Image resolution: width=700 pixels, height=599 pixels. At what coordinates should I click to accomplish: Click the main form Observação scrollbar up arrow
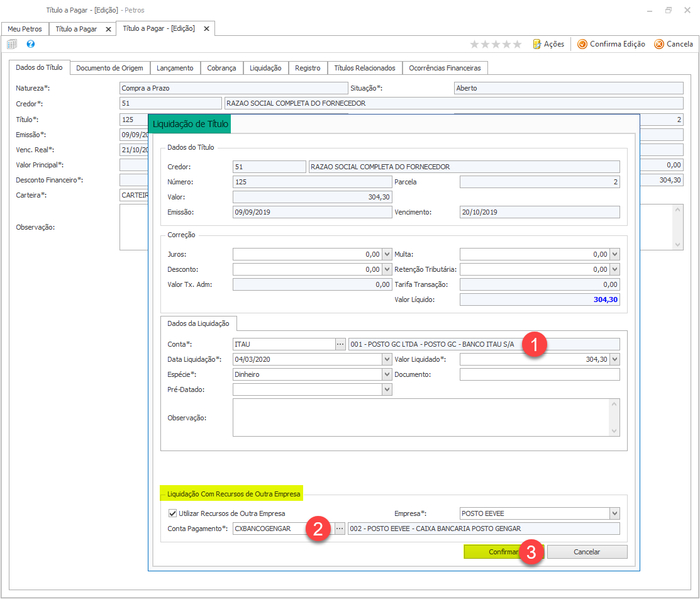(x=678, y=210)
